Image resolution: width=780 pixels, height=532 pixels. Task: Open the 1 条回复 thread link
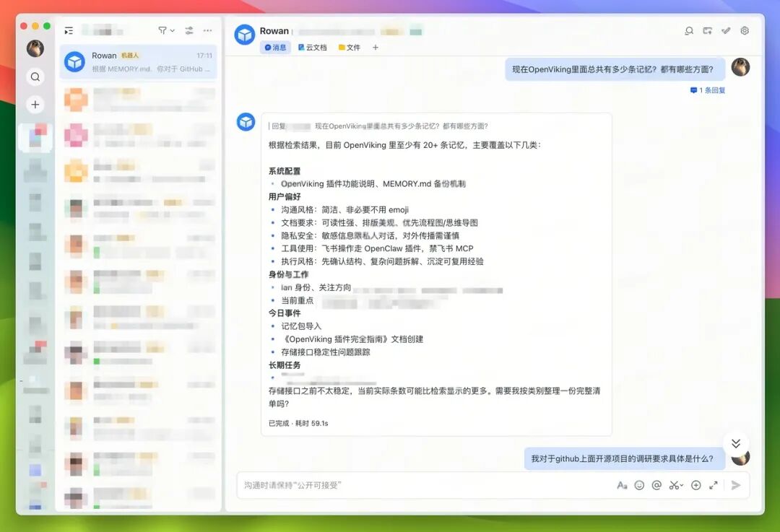[x=707, y=90]
